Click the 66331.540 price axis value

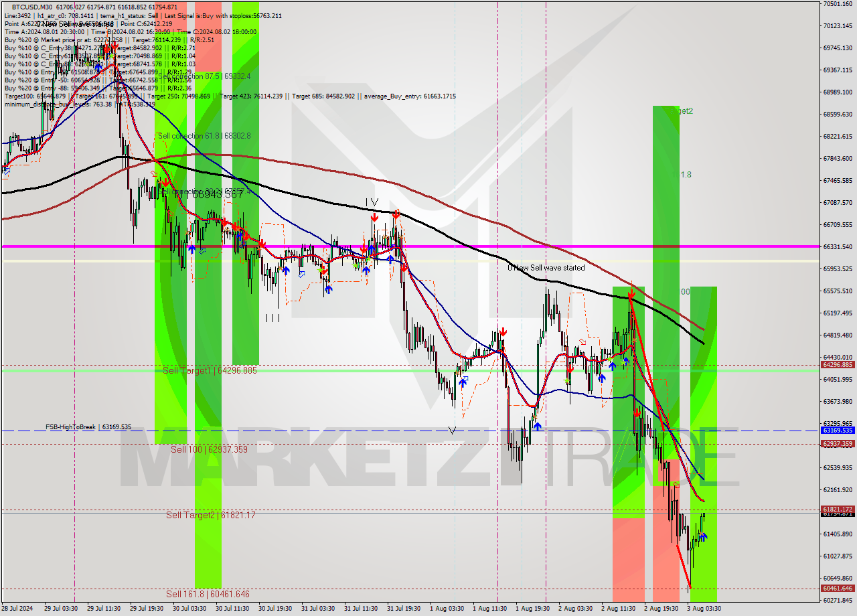tap(838, 246)
